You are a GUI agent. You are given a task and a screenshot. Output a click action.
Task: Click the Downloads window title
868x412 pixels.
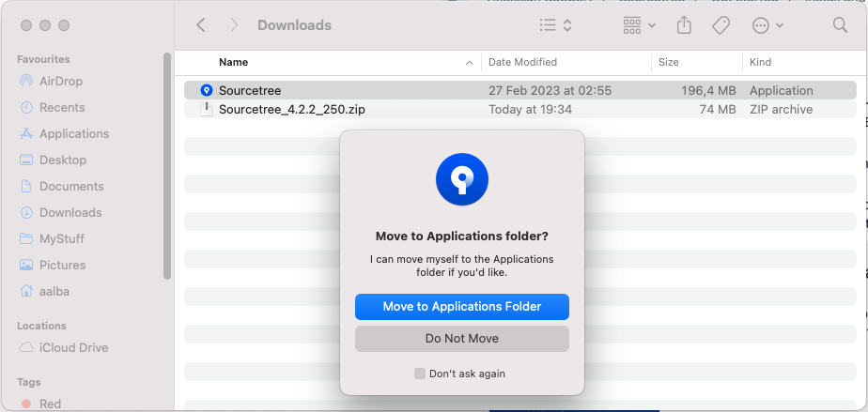[x=295, y=25]
